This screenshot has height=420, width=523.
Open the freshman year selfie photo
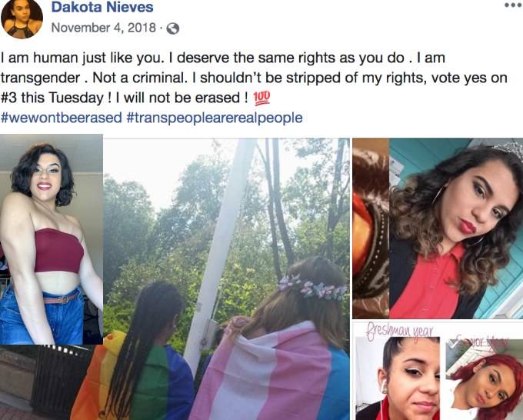398,378
